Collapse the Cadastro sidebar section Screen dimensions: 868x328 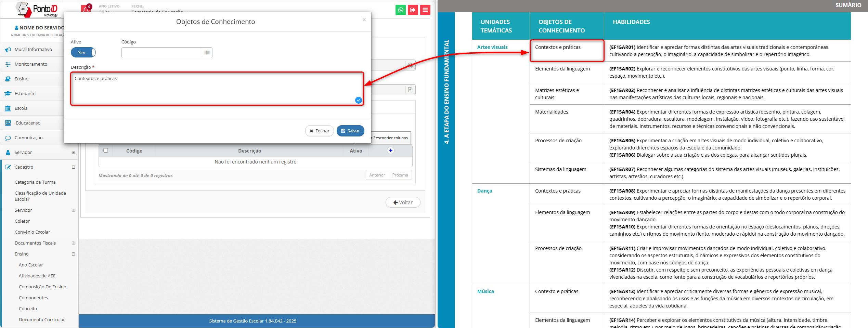[73, 167]
